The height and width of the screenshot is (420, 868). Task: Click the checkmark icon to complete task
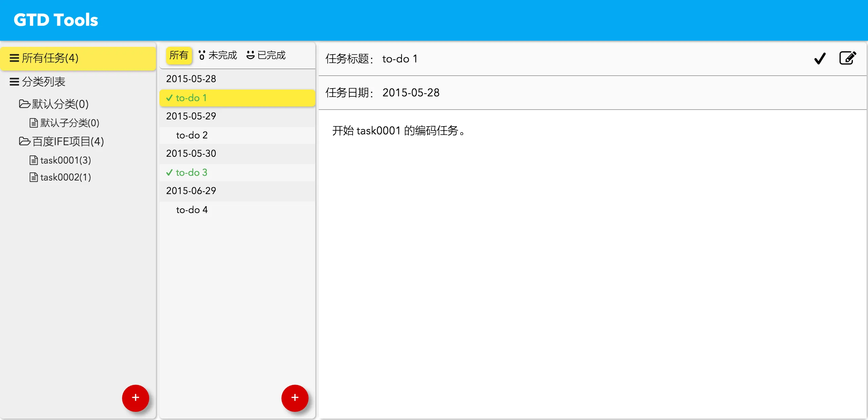pyautogui.click(x=820, y=58)
